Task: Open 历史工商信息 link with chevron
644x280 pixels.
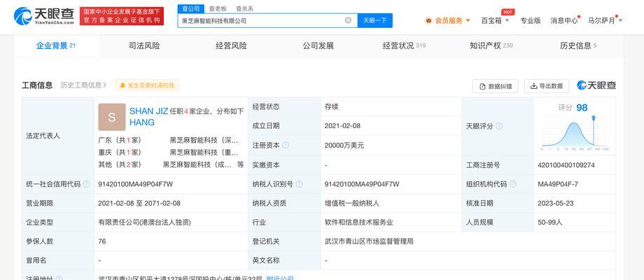Action: click(83, 85)
